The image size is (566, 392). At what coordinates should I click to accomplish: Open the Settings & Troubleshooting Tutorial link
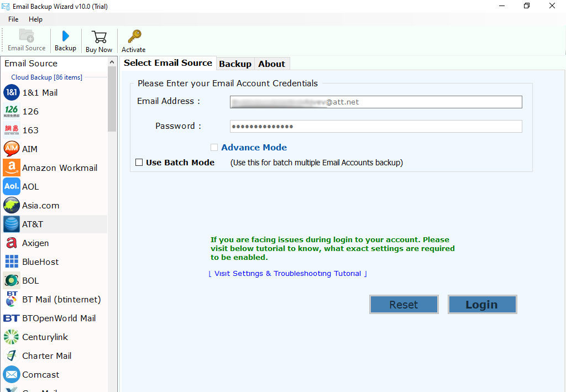tap(288, 273)
